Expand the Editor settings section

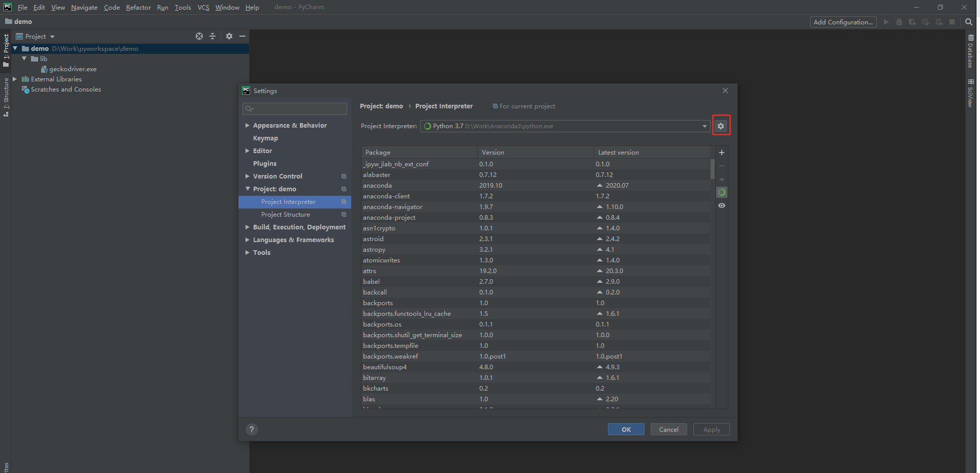[x=247, y=151]
